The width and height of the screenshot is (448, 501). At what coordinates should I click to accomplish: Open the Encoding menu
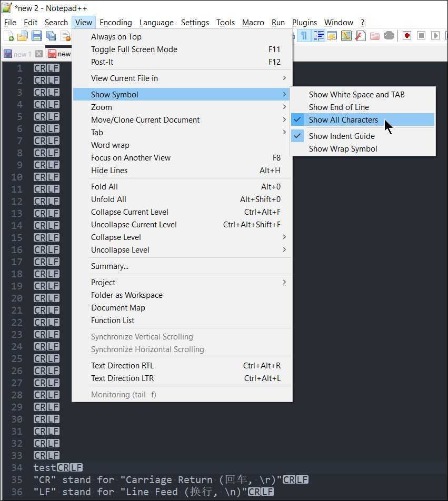(116, 23)
